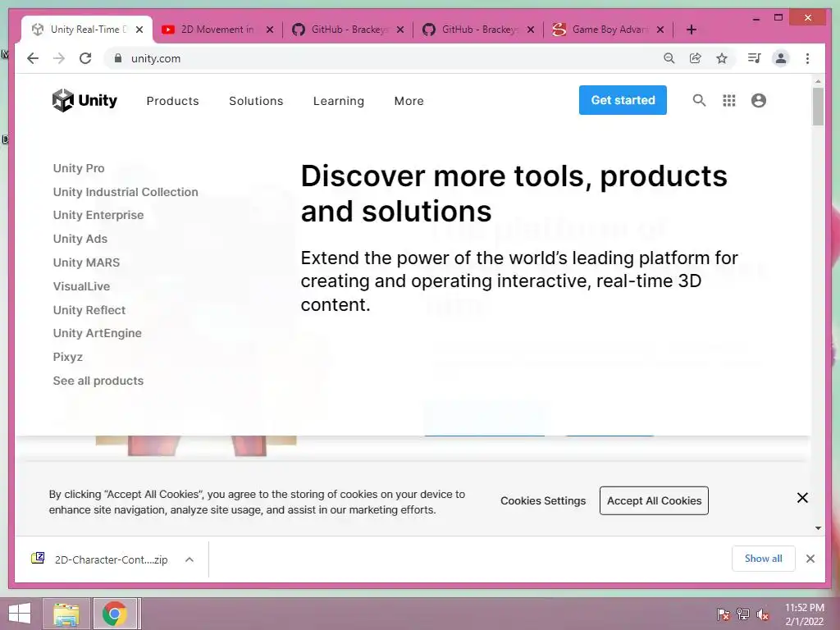Open the Solutions menu
Screen dimensions: 840x630
click(x=256, y=101)
